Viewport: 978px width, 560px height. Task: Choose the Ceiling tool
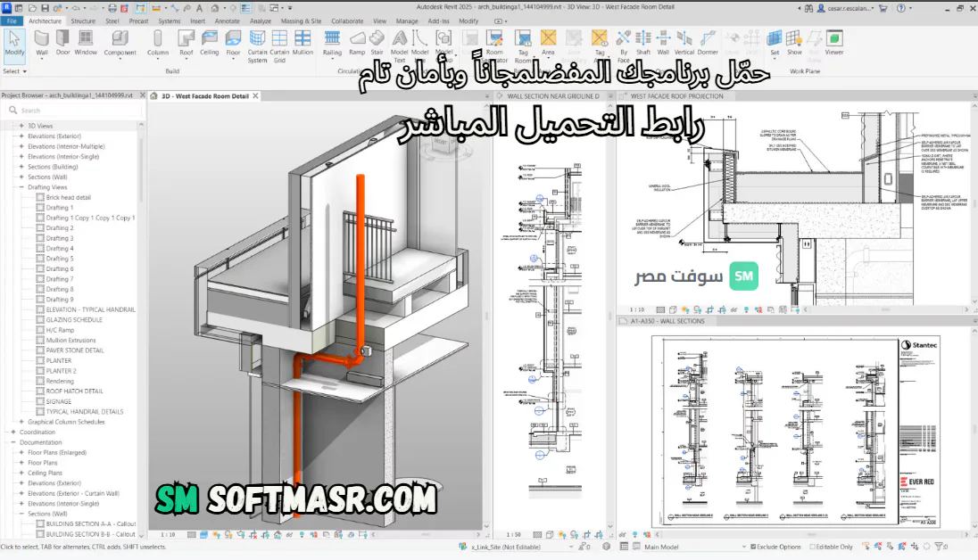(210, 44)
